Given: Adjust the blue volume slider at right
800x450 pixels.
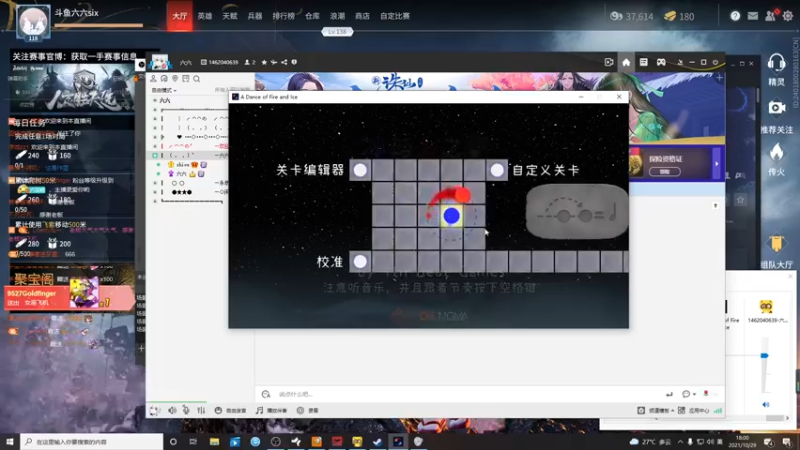Looking at the screenshot, I should tap(764, 356).
